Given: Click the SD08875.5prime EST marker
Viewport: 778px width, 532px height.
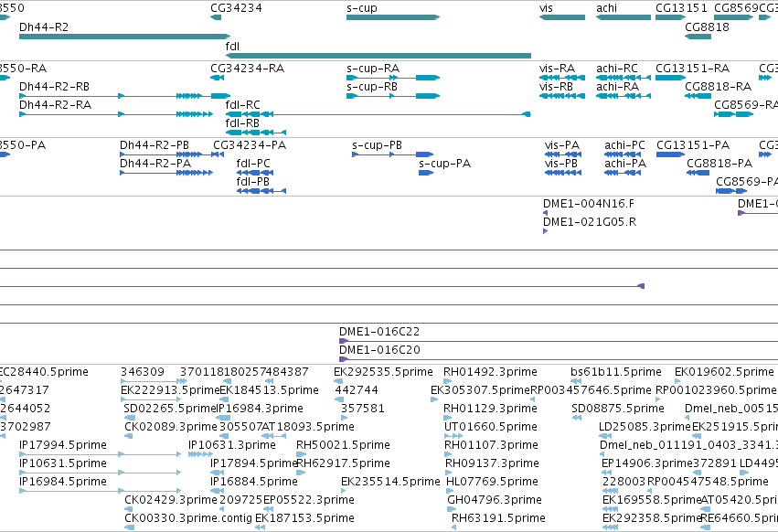Looking at the screenshot, I should [577, 418].
